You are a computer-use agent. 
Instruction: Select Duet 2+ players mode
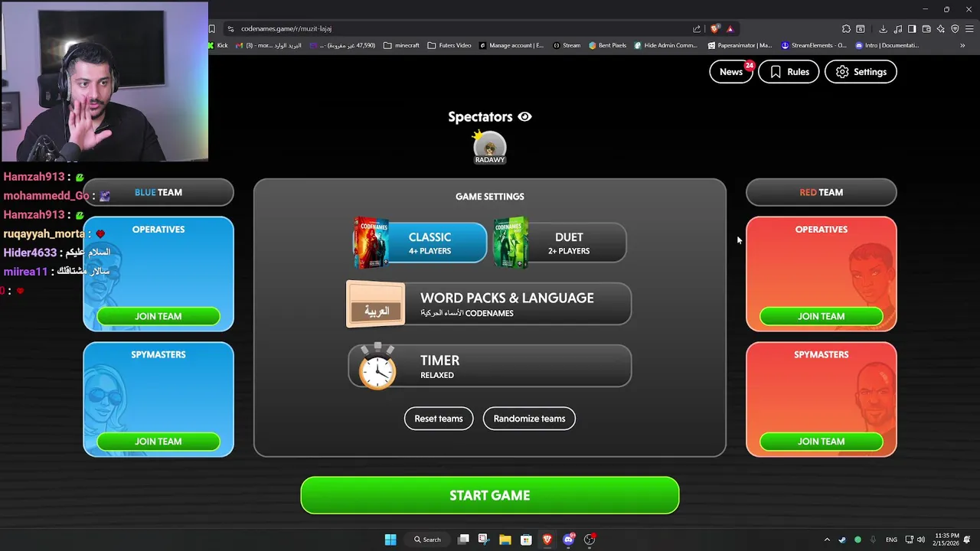pos(560,243)
